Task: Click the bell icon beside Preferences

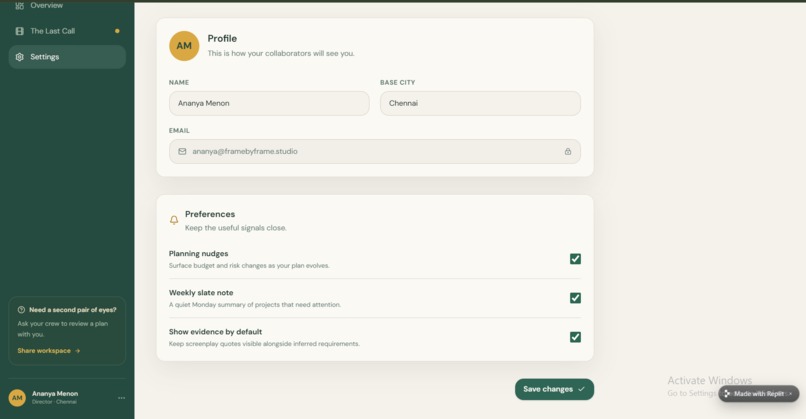Action: [x=174, y=220]
